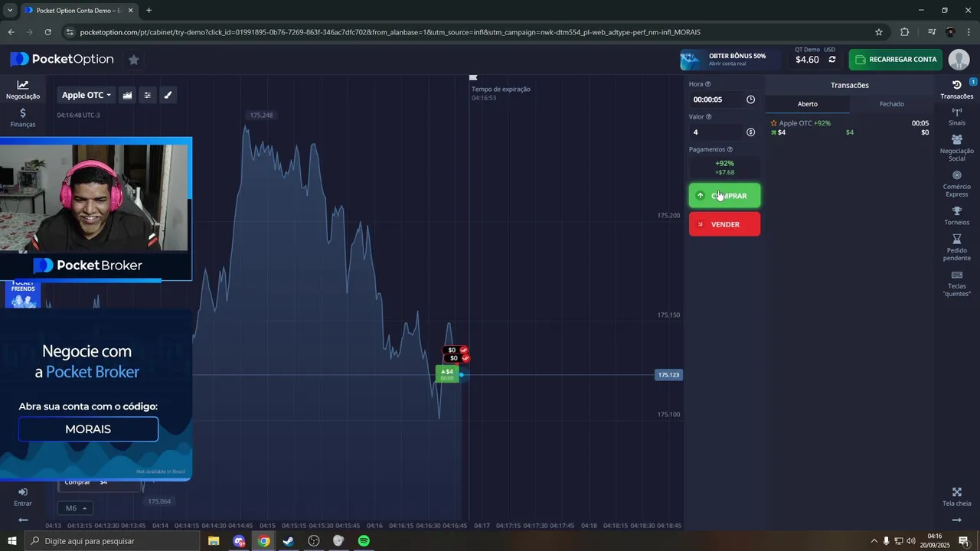The height and width of the screenshot is (551, 980).
Task: Switch to the Fechado tab
Action: pyautogui.click(x=892, y=104)
